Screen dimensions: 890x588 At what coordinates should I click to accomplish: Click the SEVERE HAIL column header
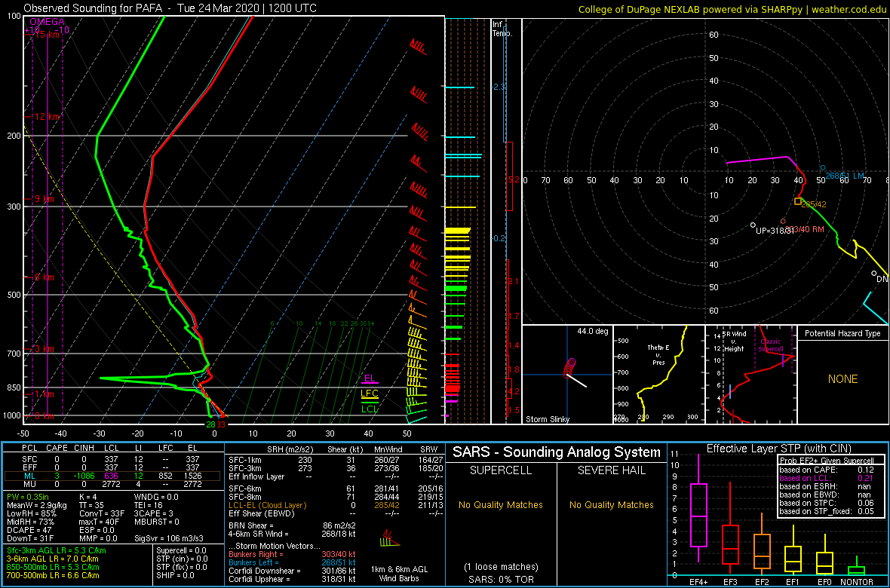point(611,470)
